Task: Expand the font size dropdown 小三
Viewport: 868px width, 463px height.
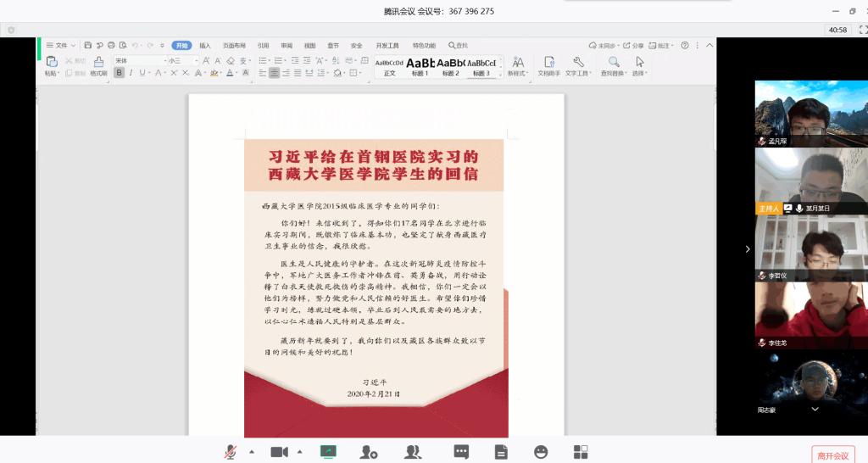Action: coord(197,61)
